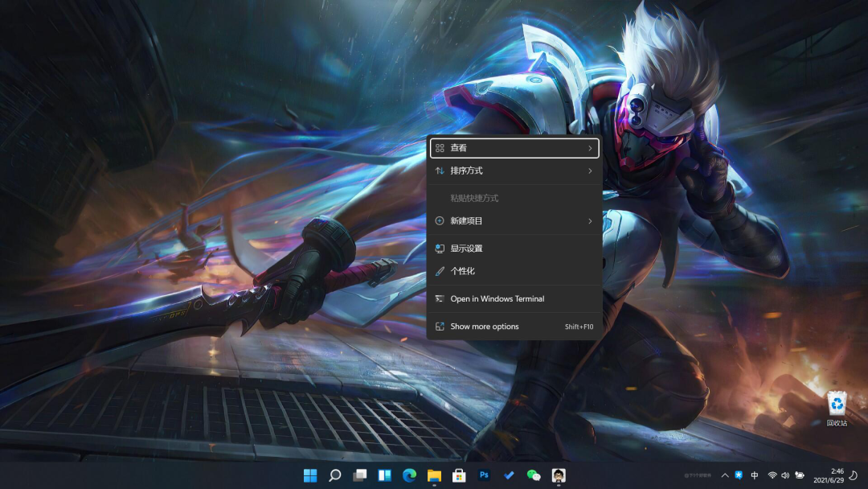Launch Photoshop from the taskbar

(484, 475)
